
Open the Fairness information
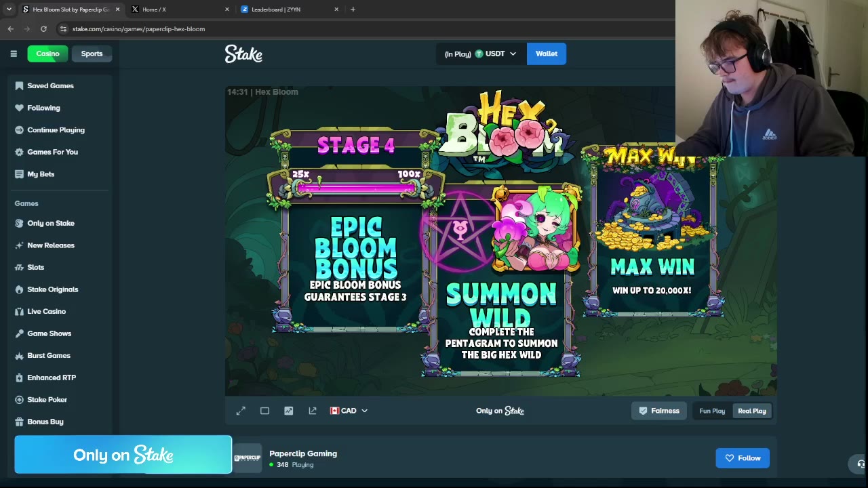659,411
